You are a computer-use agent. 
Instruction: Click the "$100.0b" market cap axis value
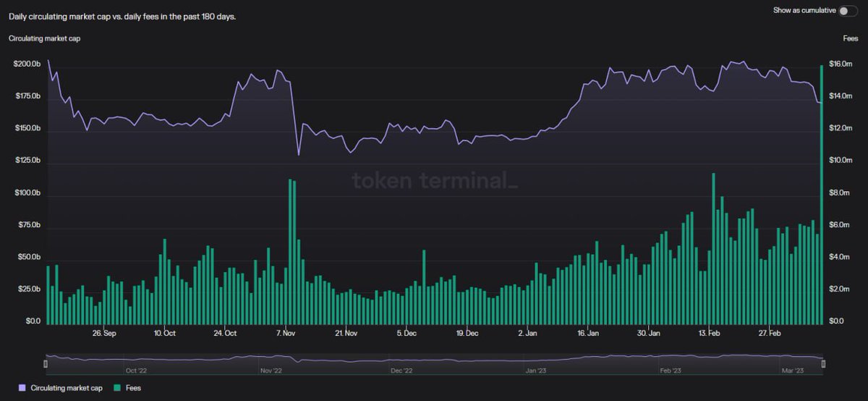27,193
